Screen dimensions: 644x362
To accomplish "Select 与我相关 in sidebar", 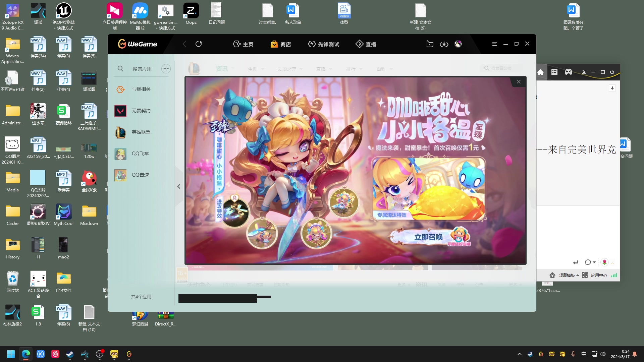I will (141, 89).
